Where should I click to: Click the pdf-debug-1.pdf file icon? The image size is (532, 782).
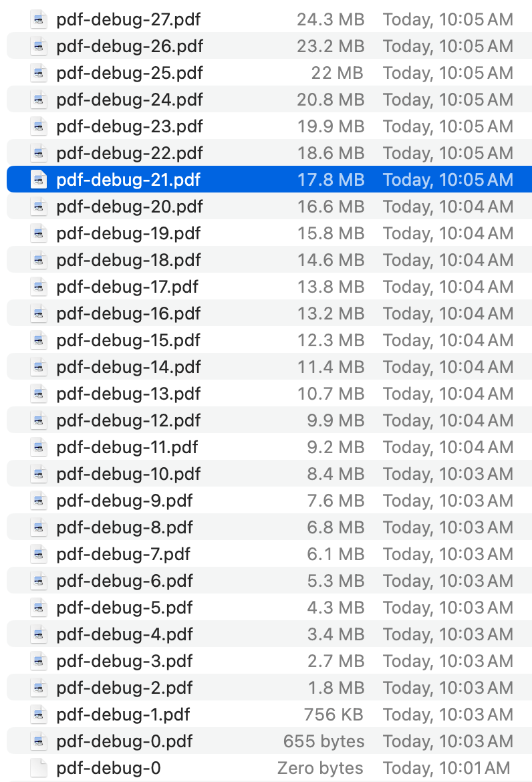pyautogui.click(x=38, y=714)
